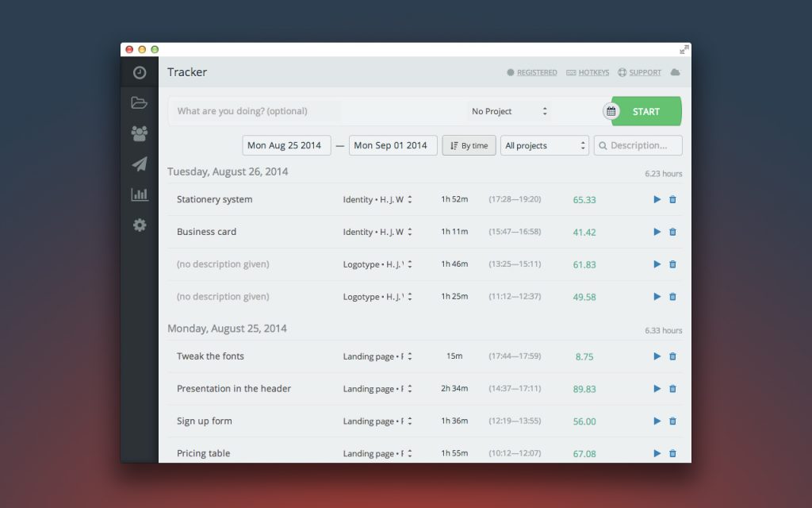812x508 pixels.
Task: Click the paper plane icon in sidebar
Action: point(140,164)
